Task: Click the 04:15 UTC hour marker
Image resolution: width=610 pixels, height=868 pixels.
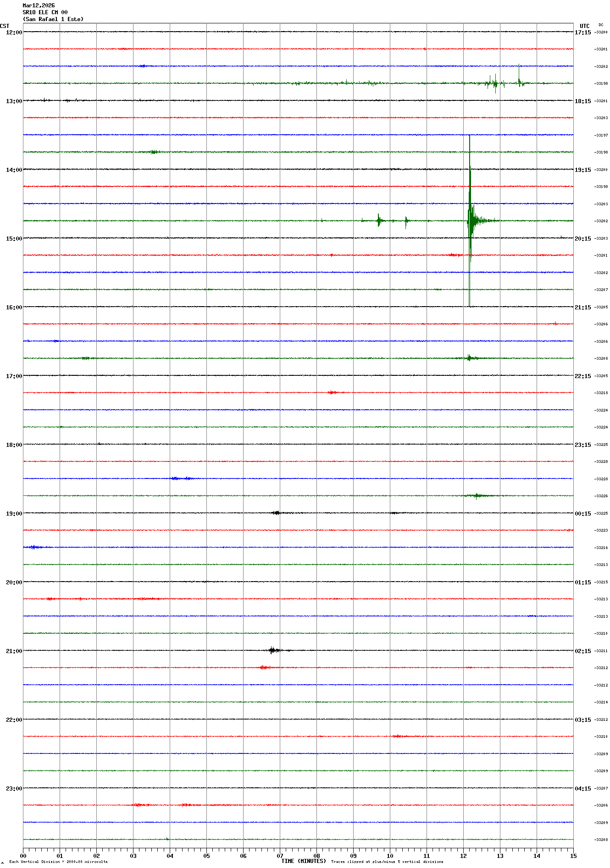Action: (x=582, y=789)
